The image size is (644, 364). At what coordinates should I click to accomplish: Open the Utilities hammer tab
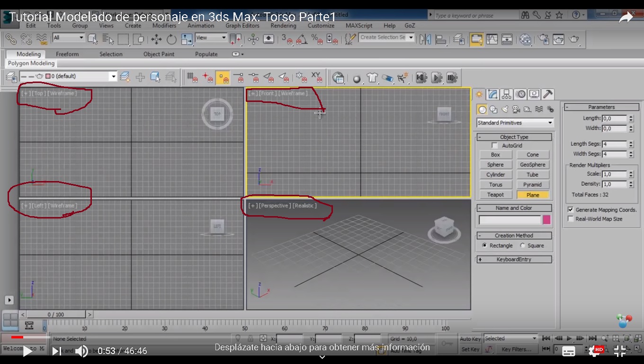point(548,94)
